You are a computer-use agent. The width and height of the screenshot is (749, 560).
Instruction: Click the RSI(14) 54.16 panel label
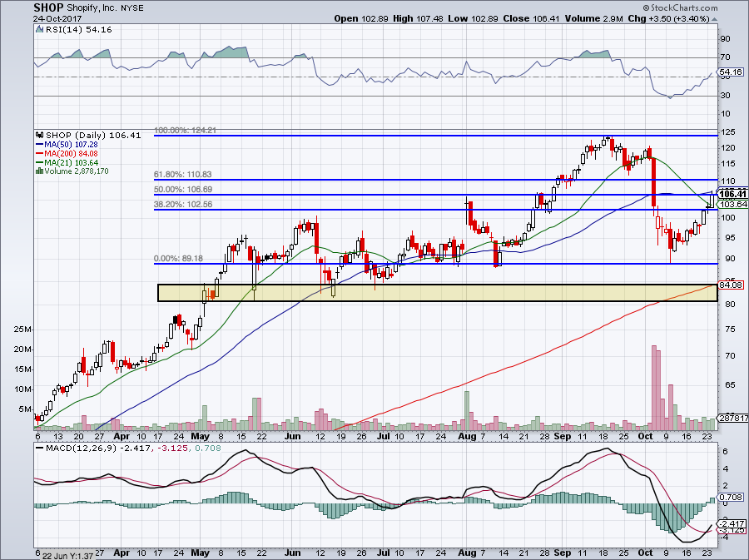78,30
